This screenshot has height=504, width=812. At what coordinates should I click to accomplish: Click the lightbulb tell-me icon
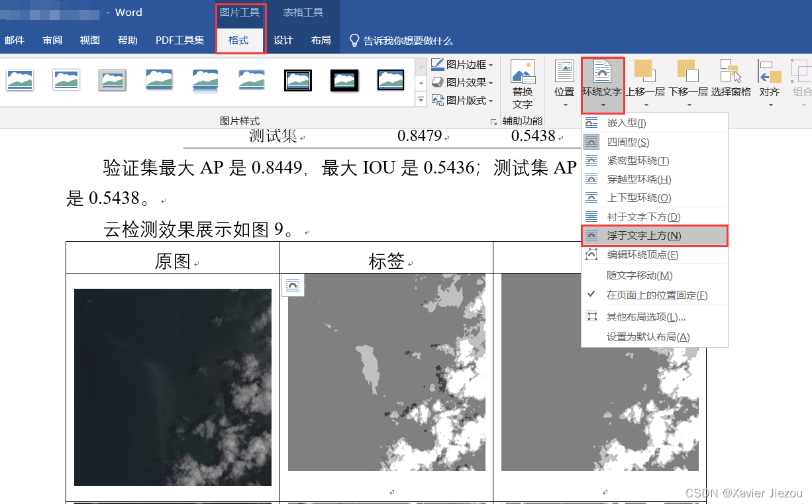coord(355,40)
